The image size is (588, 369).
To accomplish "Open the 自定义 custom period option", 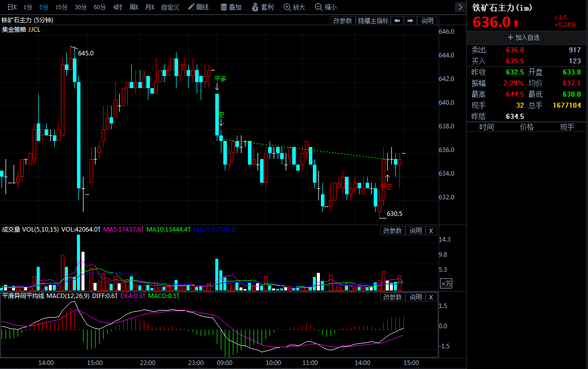I will (x=170, y=7).
